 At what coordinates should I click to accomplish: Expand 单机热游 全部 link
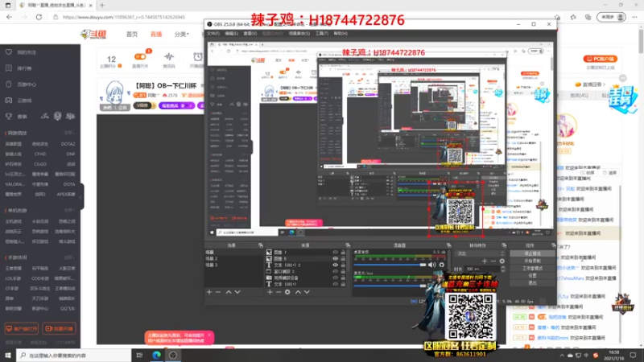pyautogui.click(x=69, y=210)
